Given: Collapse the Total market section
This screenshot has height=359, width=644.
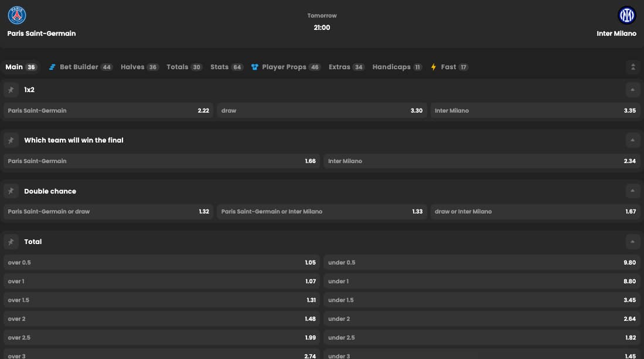Looking at the screenshot, I should click(x=632, y=242).
